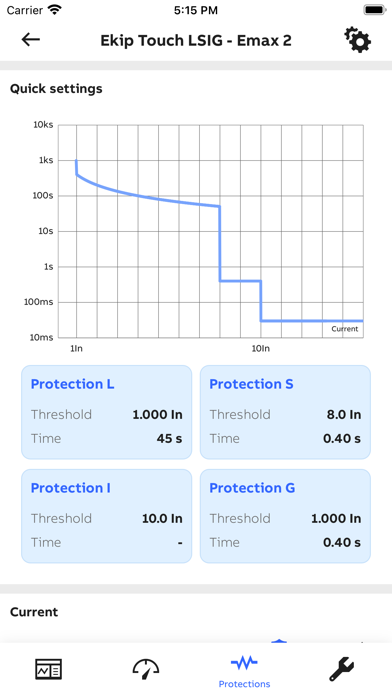Open the Protection I card
Image resolution: width=392 pixels, height=696 pixels.
tap(107, 516)
